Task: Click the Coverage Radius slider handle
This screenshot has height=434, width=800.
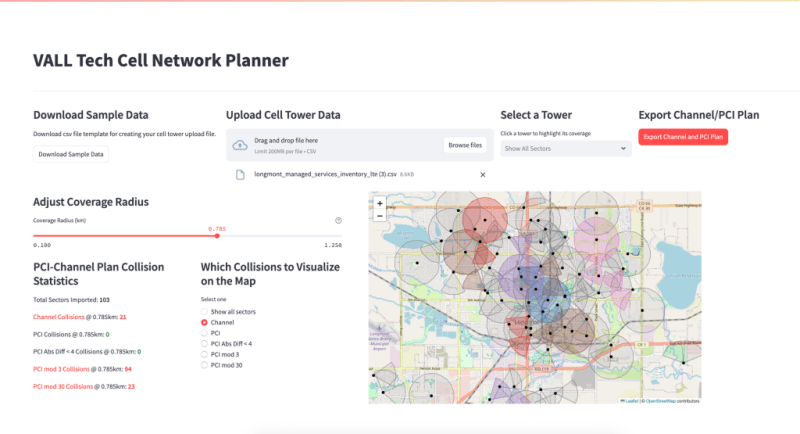Action: pyautogui.click(x=217, y=236)
